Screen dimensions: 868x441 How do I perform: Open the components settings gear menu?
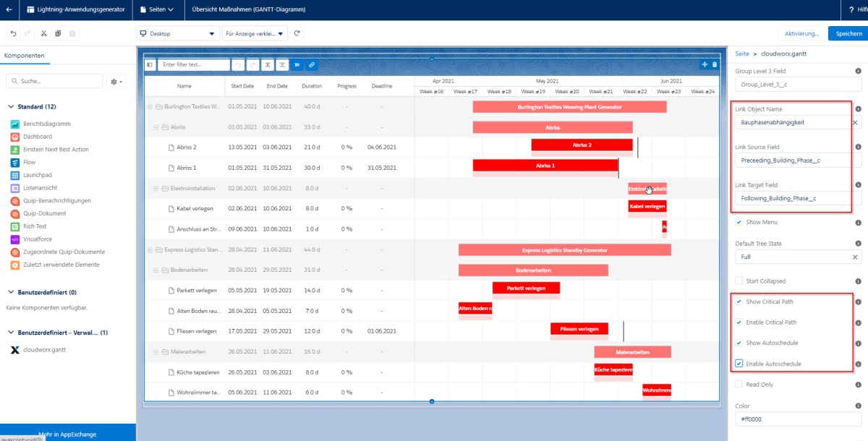point(116,82)
